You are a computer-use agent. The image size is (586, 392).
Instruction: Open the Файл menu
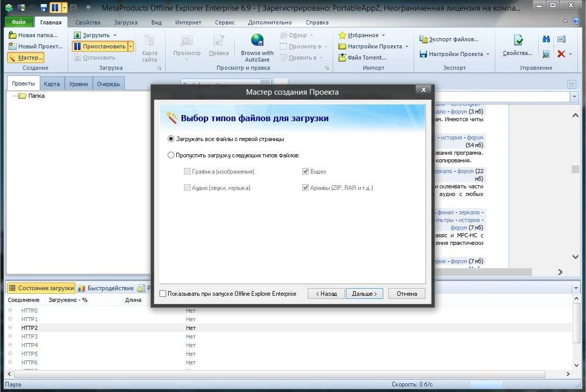pyautogui.click(x=18, y=22)
